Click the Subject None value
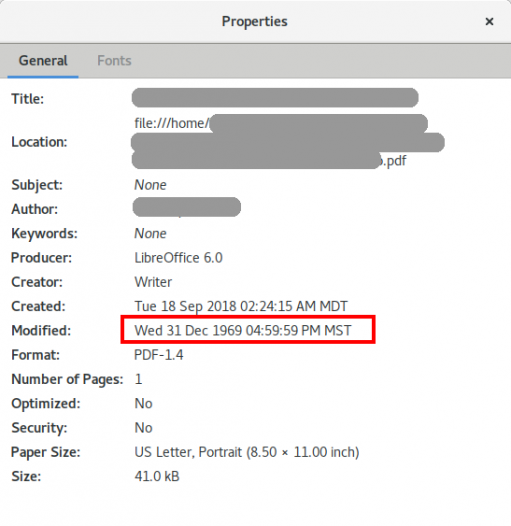This screenshot has height=526, width=511. [x=150, y=185]
